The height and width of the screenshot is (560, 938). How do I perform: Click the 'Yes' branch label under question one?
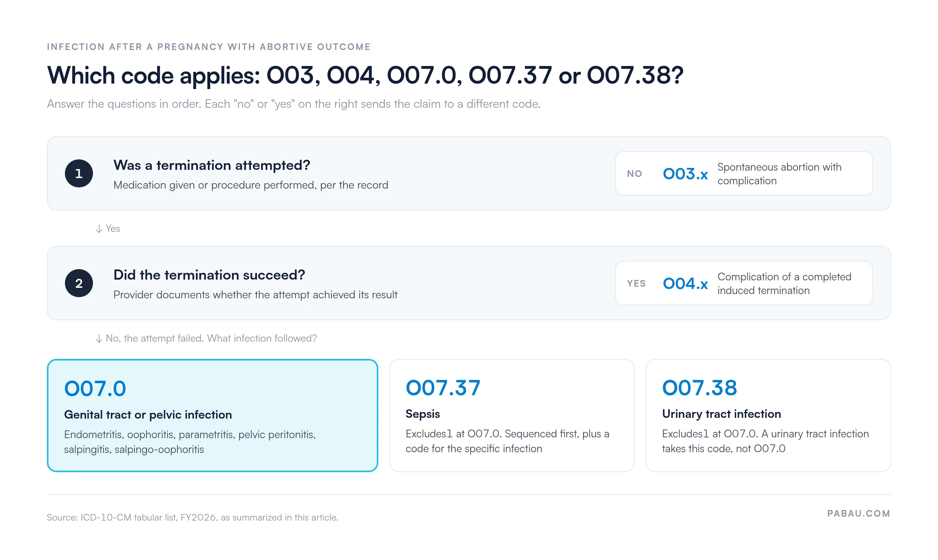tap(108, 228)
